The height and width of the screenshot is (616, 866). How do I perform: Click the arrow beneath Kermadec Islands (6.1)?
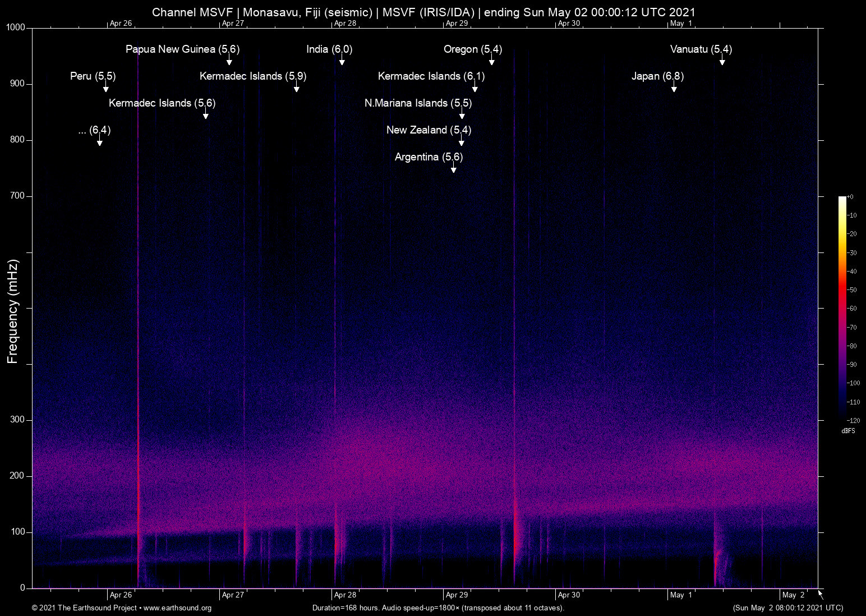point(475,88)
